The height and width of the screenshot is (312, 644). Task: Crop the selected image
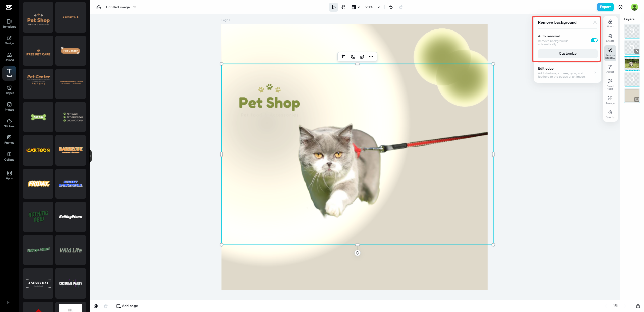pos(344,57)
